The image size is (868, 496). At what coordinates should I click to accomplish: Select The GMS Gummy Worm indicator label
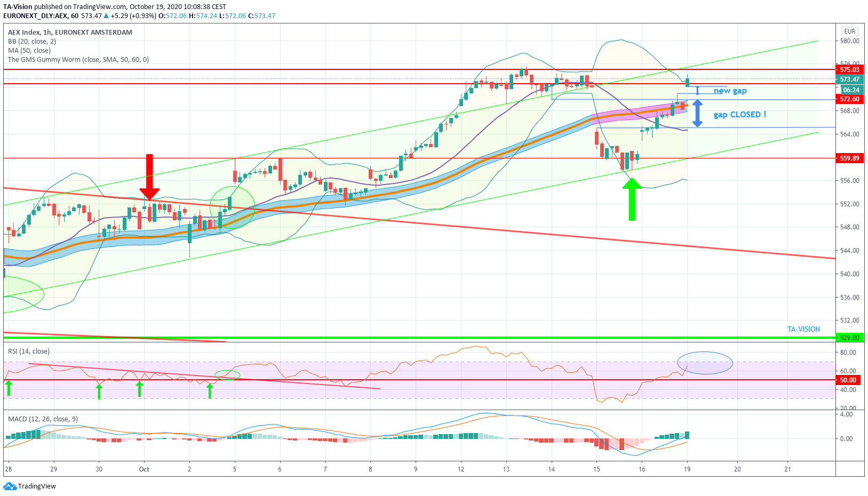(x=78, y=59)
